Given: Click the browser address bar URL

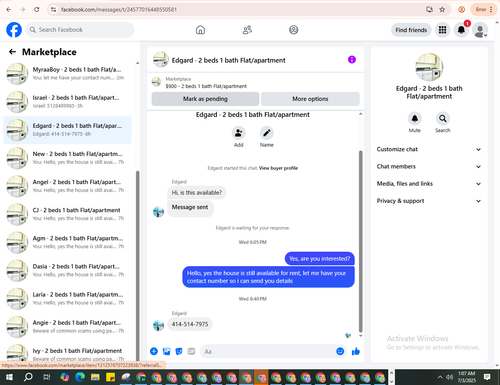Looking at the screenshot, I should 119,10.
